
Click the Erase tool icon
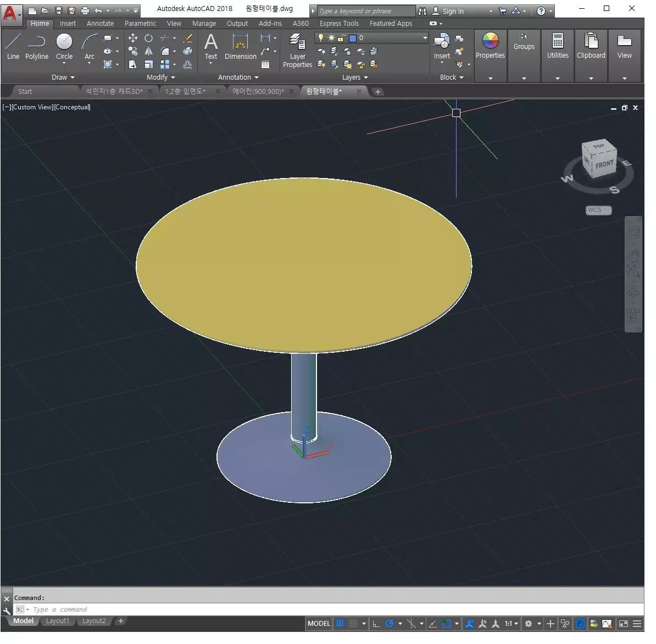pyautogui.click(x=188, y=38)
